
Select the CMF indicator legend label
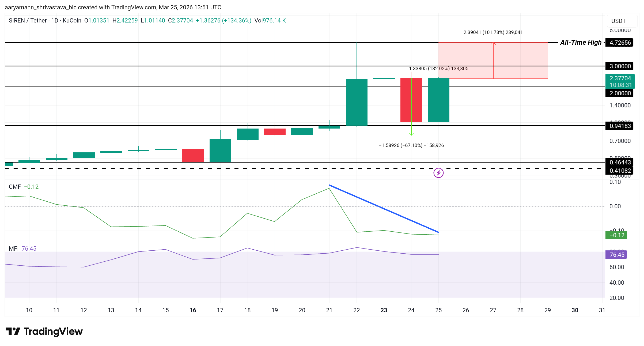click(x=15, y=187)
